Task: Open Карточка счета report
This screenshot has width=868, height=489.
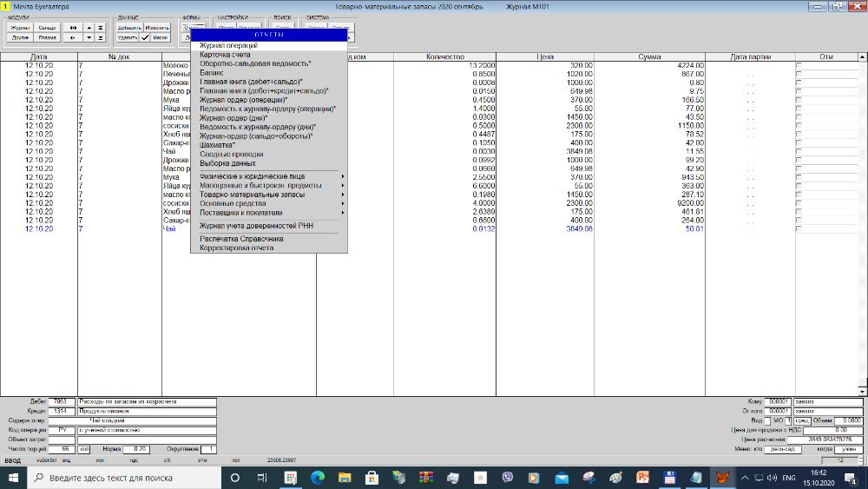Action: [x=269, y=55]
